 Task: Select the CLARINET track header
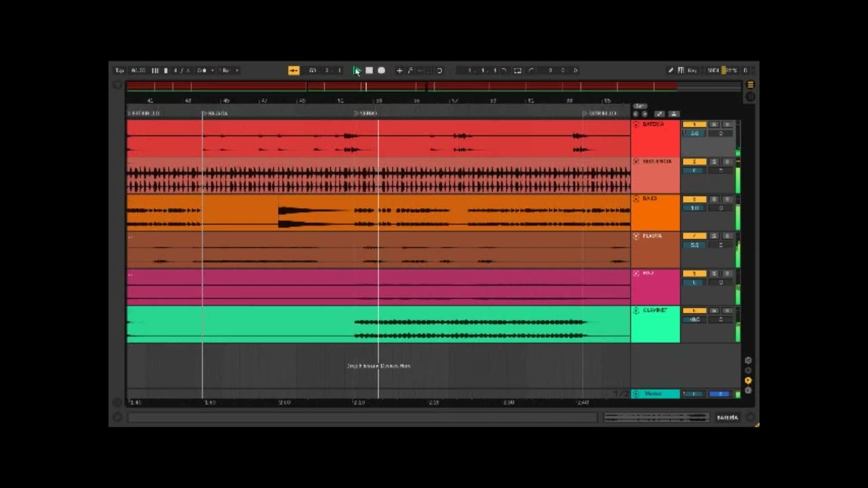(x=655, y=325)
